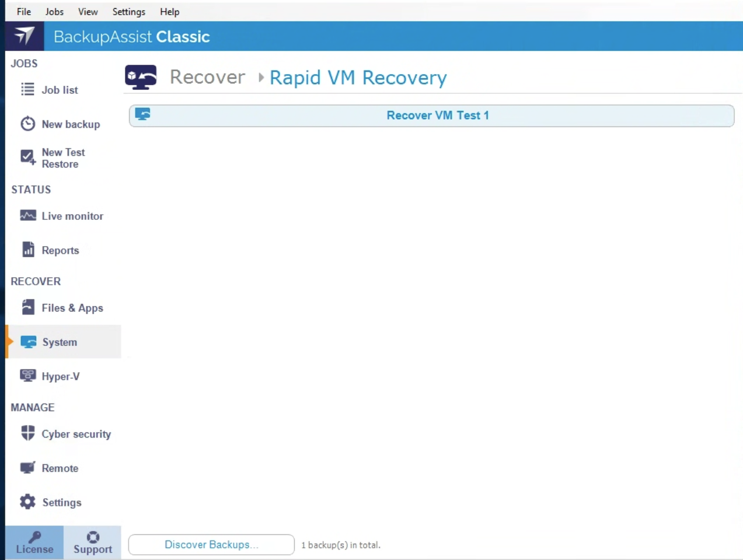Viewport: 743px width, 560px height.
Task: Open Settings gear in sidebar
Action: coord(27,502)
